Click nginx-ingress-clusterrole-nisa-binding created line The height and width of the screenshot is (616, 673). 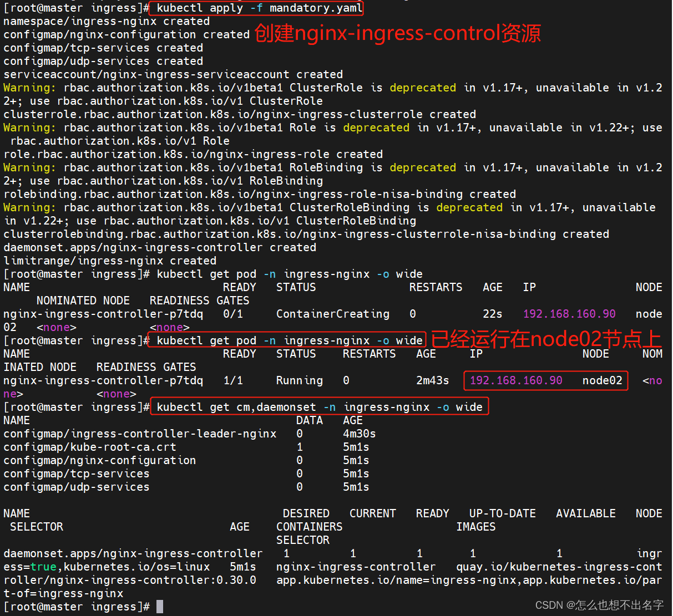[306, 234]
